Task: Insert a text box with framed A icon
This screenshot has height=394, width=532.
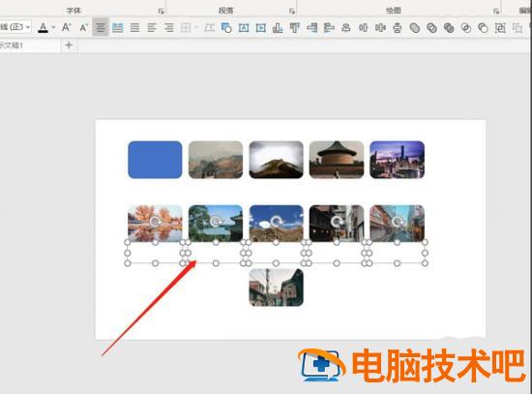Action: click(244, 27)
